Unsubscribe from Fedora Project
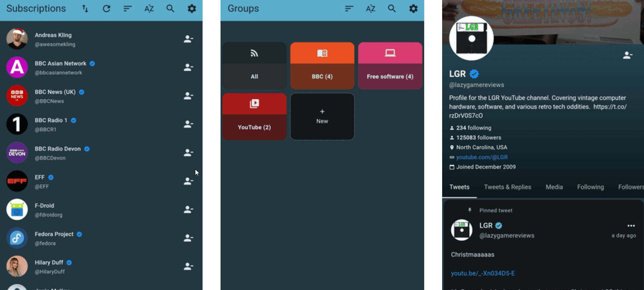 point(189,238)
